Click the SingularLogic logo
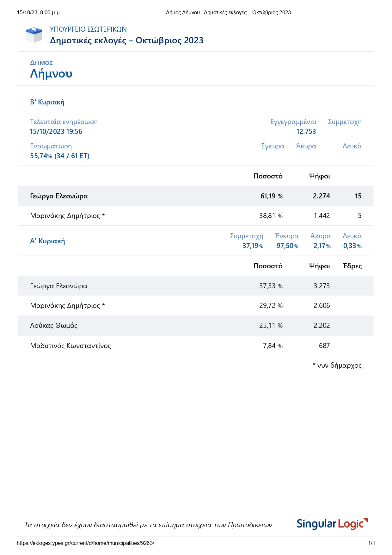The width and height of the screenshot is (392, 555). [x=332, y=524]
